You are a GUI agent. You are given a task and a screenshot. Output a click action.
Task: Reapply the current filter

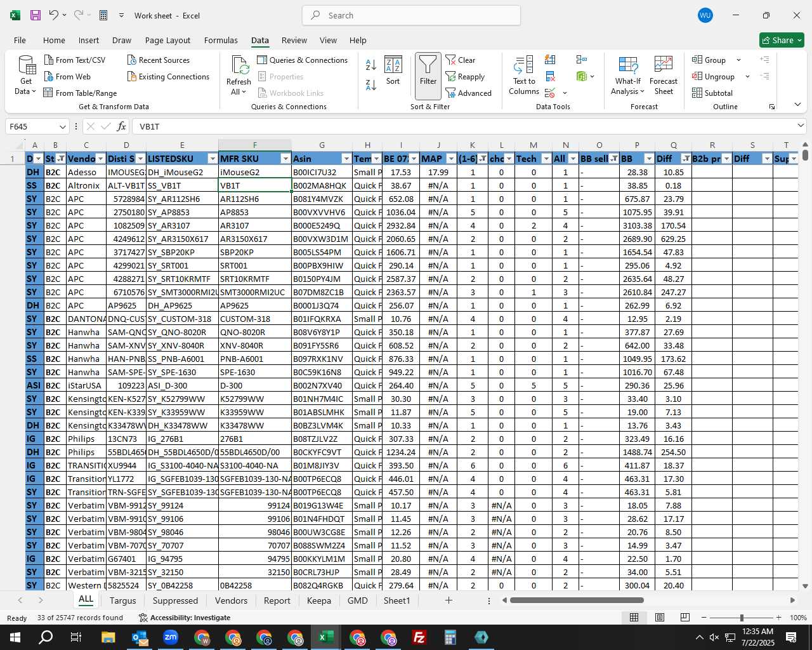465,76
